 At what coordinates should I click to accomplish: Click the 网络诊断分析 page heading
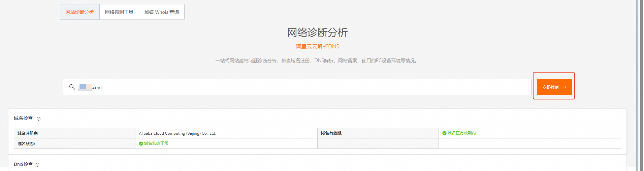pos(317,33)
